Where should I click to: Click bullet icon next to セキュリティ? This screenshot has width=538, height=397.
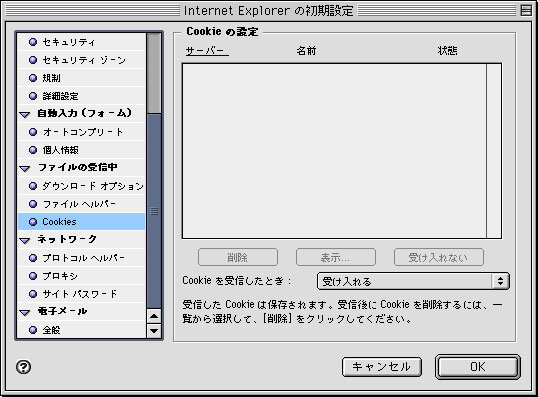tap(33, 42)
